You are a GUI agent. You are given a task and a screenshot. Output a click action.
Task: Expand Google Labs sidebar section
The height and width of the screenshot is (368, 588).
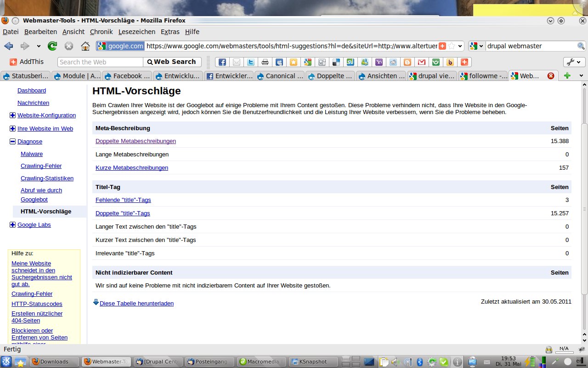coord(12,225)
